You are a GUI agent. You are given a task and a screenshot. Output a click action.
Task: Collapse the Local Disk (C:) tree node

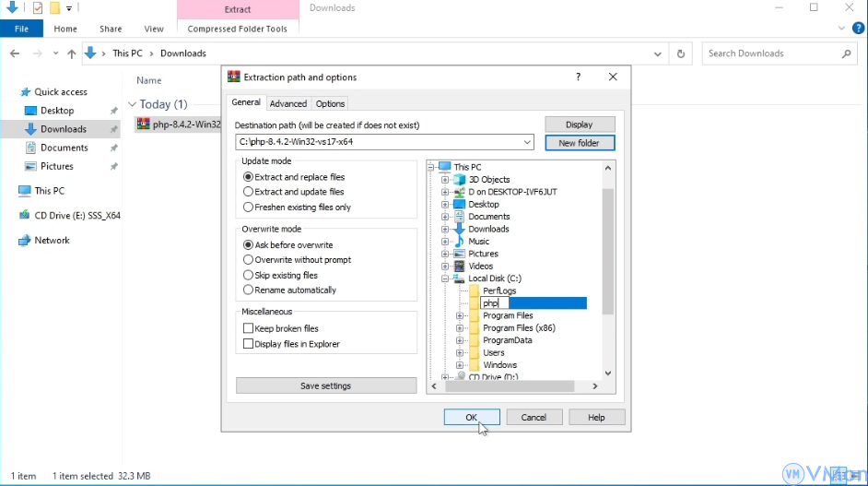click(x=445, y=279)
